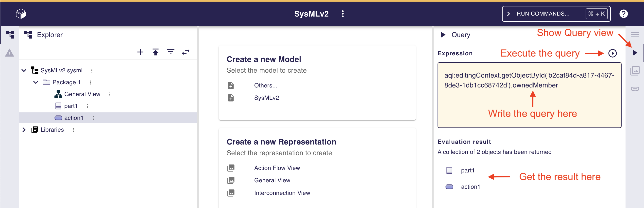The height and width of the screenshot is (208, 644).
Task: Open the SysMLv2 project more options menu
Action: tap(342, 14)
